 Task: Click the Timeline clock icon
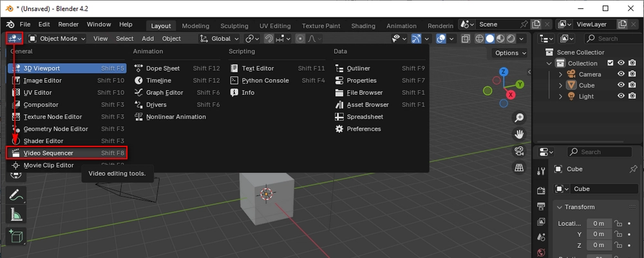[x=139, y=80]
